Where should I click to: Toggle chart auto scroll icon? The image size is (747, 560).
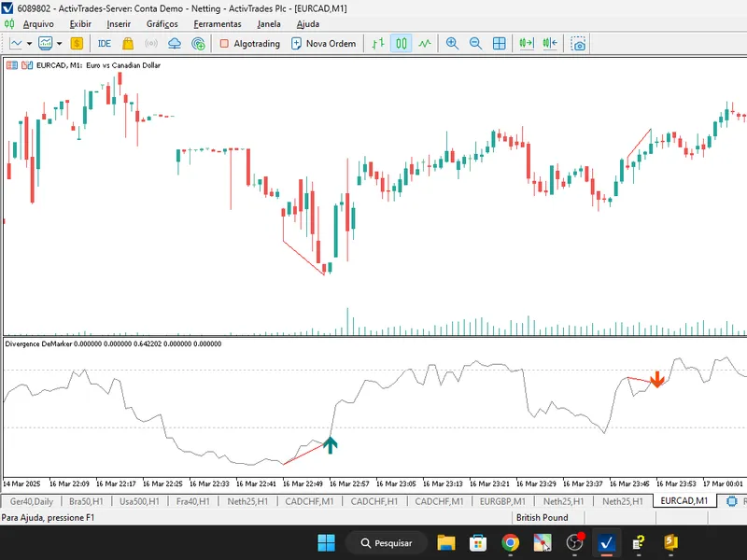(x=527, y=43)
